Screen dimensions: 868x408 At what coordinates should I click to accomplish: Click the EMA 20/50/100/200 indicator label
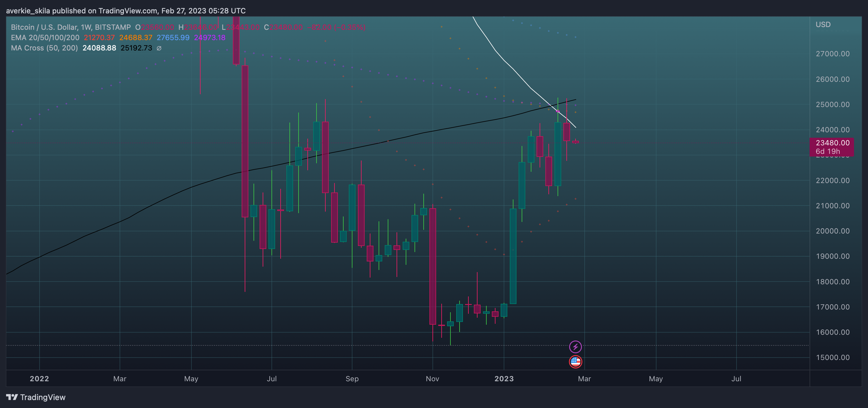tap(45, 38)
